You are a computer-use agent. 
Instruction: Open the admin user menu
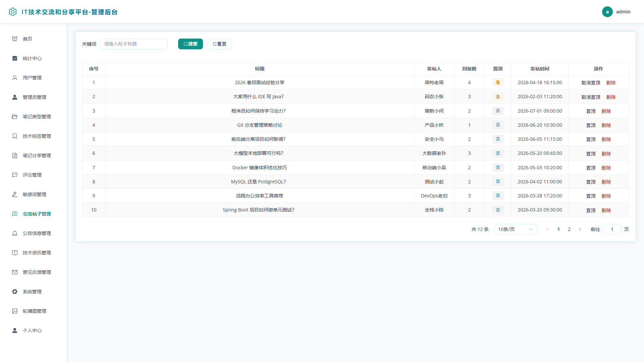pos(616,12)
